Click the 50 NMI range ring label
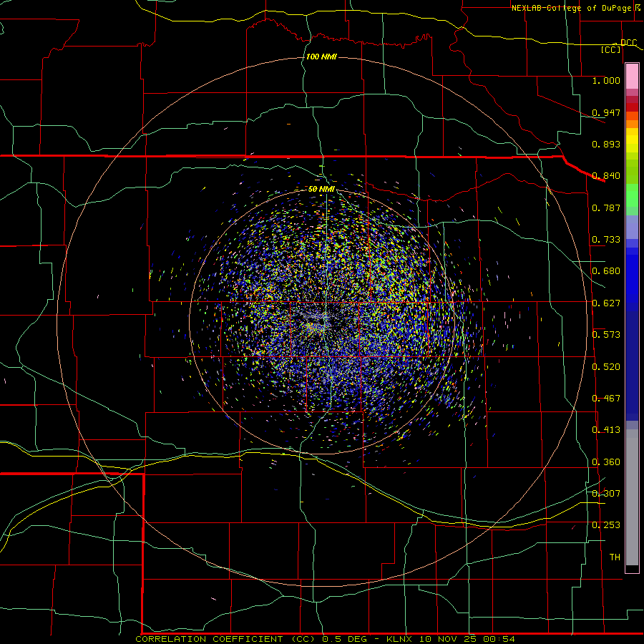 click(321, 189)
